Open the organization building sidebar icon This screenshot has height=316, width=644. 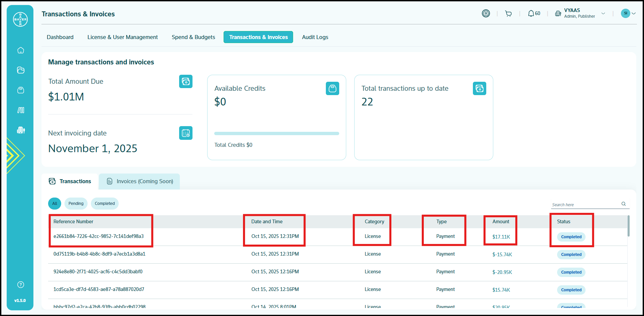(21, 130)
